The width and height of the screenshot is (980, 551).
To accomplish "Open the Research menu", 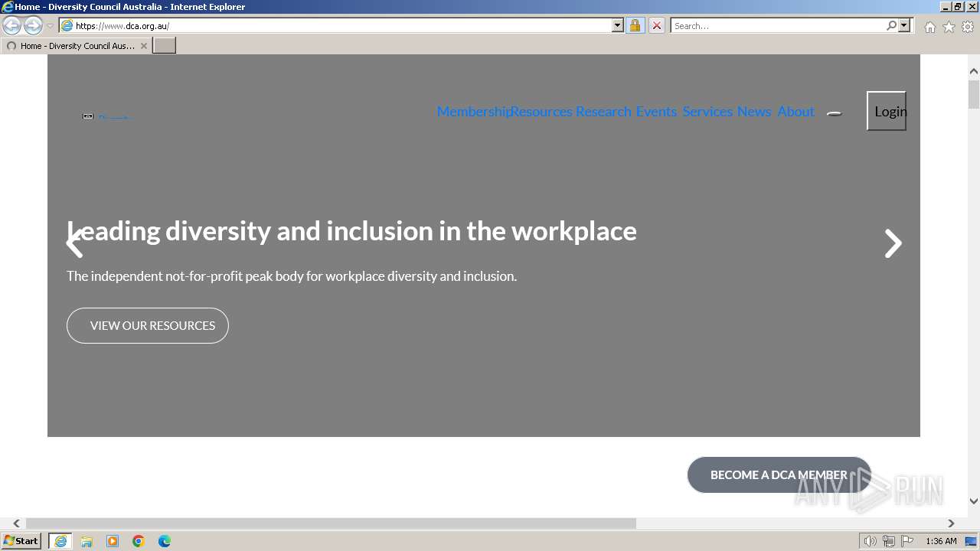I will pyautogui.click(x=603, y=112).
